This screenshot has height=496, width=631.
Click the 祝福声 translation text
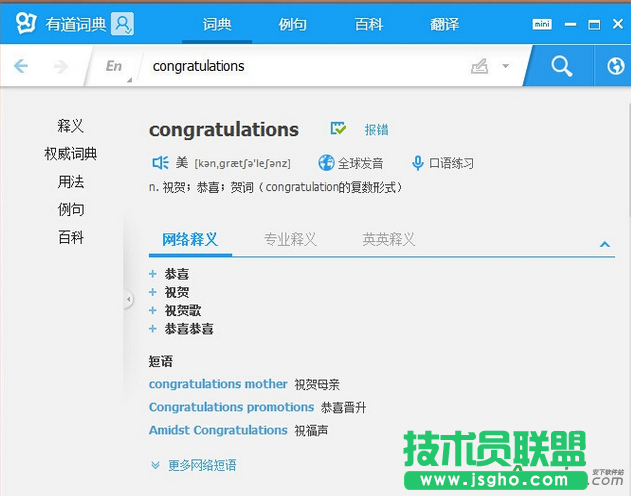click(x=311, y=431)
